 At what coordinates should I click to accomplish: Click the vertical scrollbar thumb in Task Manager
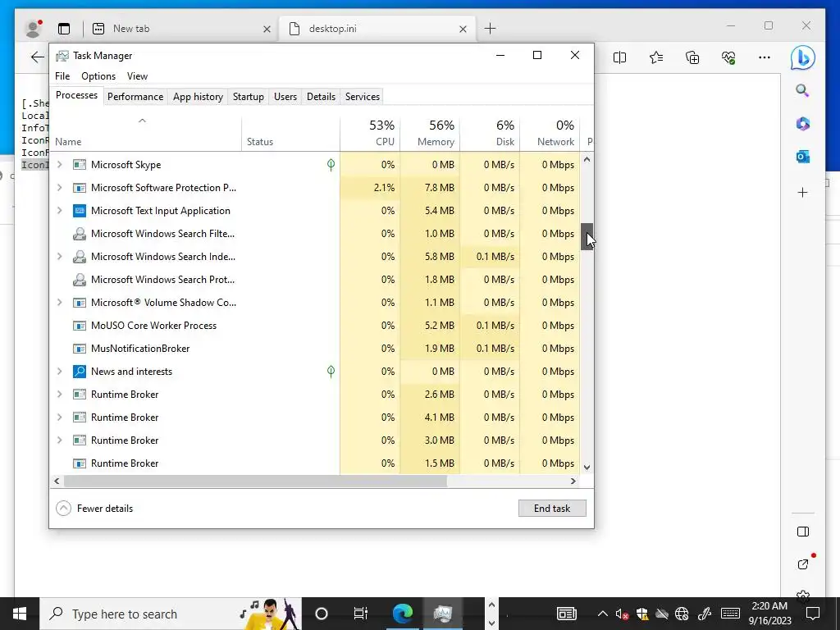pos(587,236)
